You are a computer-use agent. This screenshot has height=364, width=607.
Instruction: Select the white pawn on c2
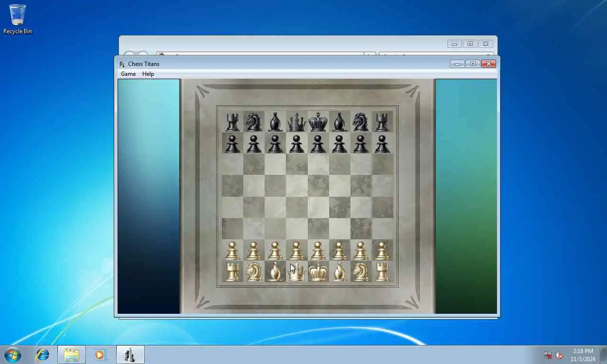click(x=275, y=251)
